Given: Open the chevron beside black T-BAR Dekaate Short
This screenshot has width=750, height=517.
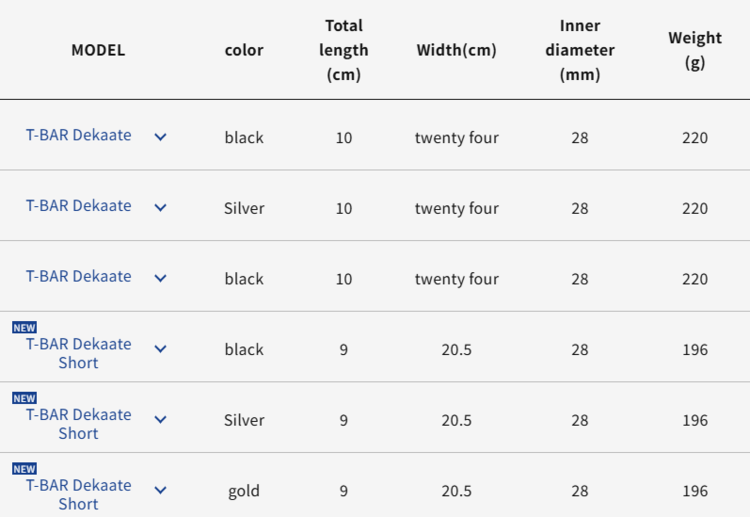Looking at the screenshot, I should click(x=160, y=349).
